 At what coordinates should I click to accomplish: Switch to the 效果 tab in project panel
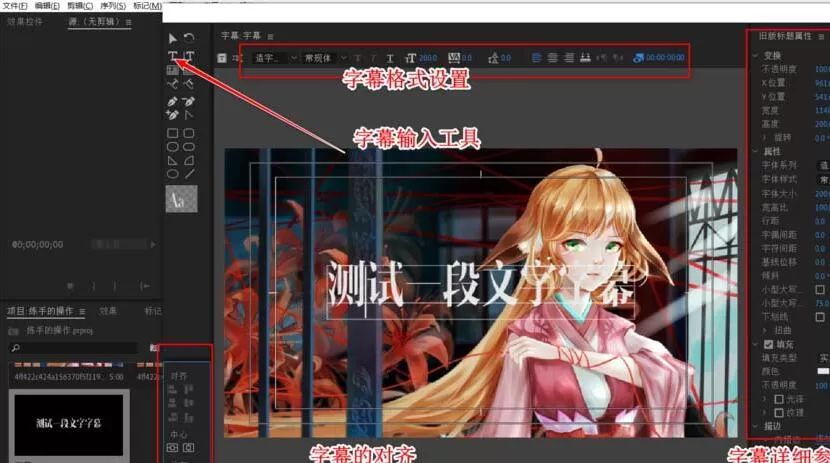click(108, 311)
